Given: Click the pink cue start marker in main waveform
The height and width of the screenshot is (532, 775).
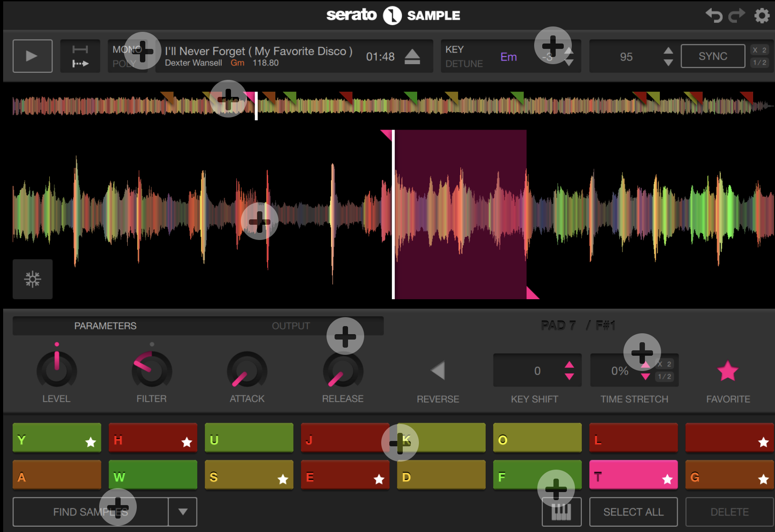Looking at the screenshot, I should pyautogui.click(x=387, y=135).
